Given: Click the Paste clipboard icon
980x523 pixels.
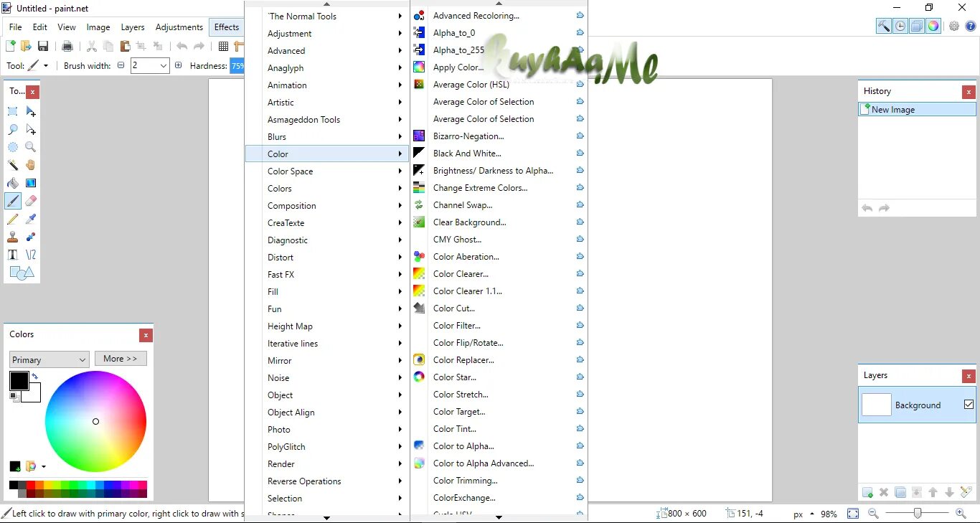Looking at the screenshot, I should [x=125, y=46].
